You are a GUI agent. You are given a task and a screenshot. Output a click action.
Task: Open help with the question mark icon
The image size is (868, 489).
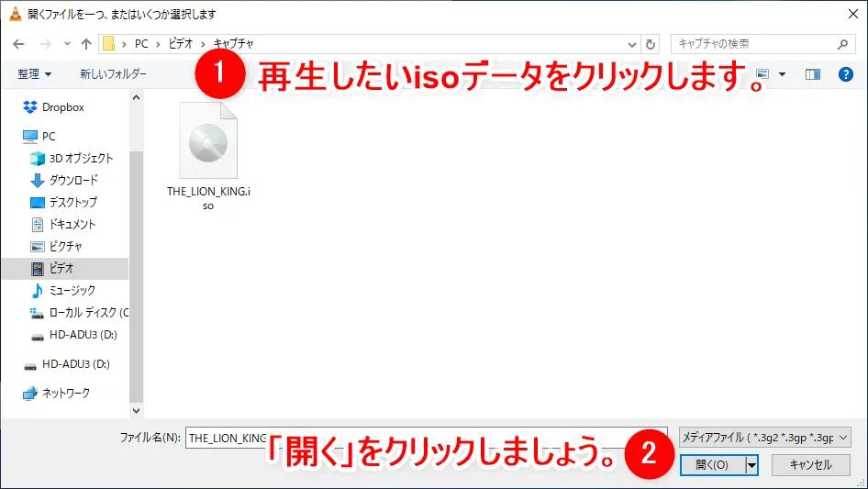coord(845,74)
